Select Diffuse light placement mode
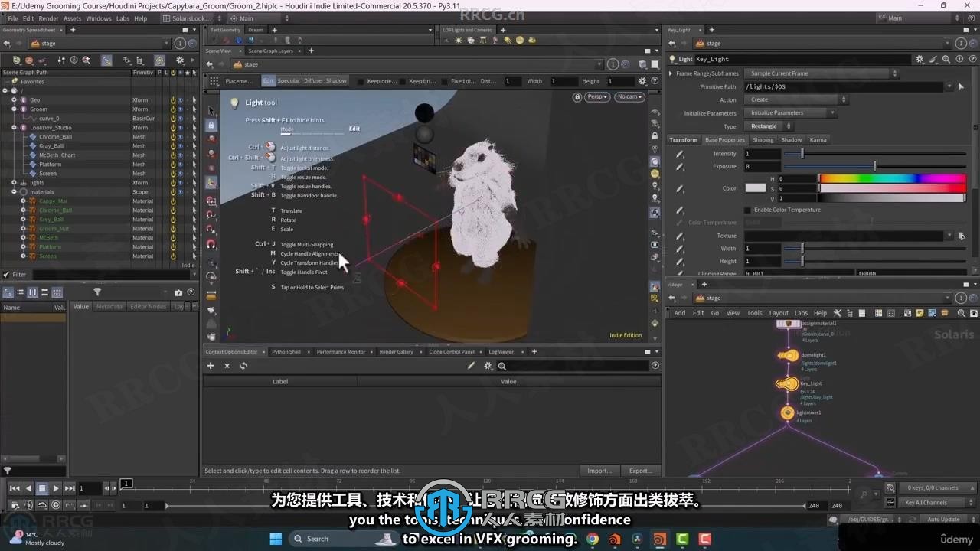This screenshot has width=980, height=551. click(x=313, y=81)
